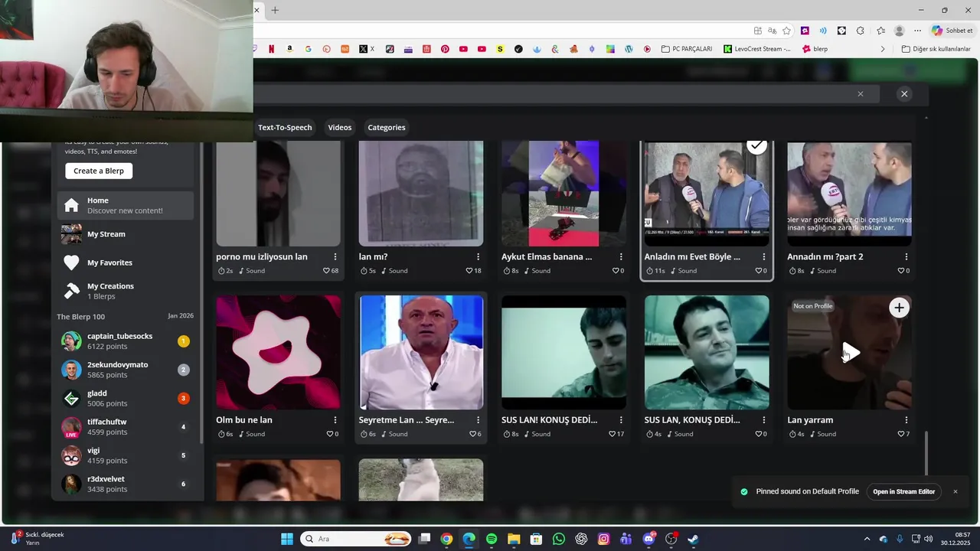Open My Creations hammer icon
This screenshot has height=551, width=980.
click(x=71, y=291)
